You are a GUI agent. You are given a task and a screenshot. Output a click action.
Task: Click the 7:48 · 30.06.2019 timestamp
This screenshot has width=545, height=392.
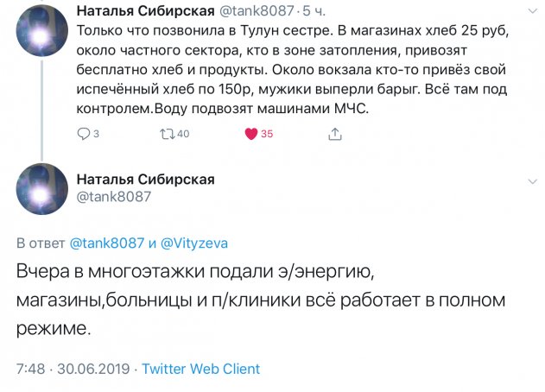(x=73, y=369)
